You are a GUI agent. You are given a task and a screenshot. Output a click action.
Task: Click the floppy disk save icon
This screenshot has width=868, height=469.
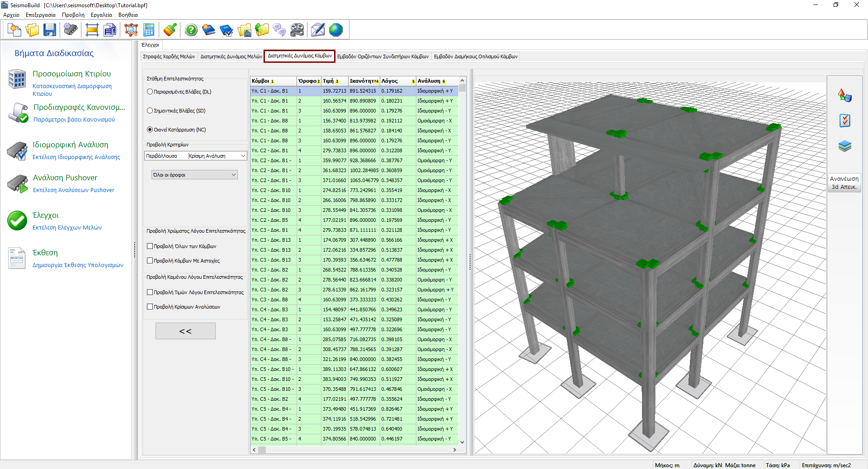tap(50, 30)
